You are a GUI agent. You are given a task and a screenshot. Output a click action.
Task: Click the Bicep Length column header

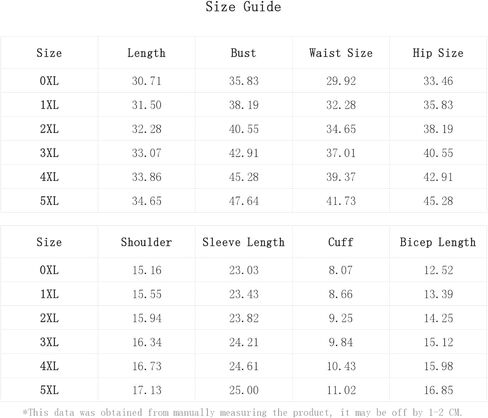click(x=438, y=242)
